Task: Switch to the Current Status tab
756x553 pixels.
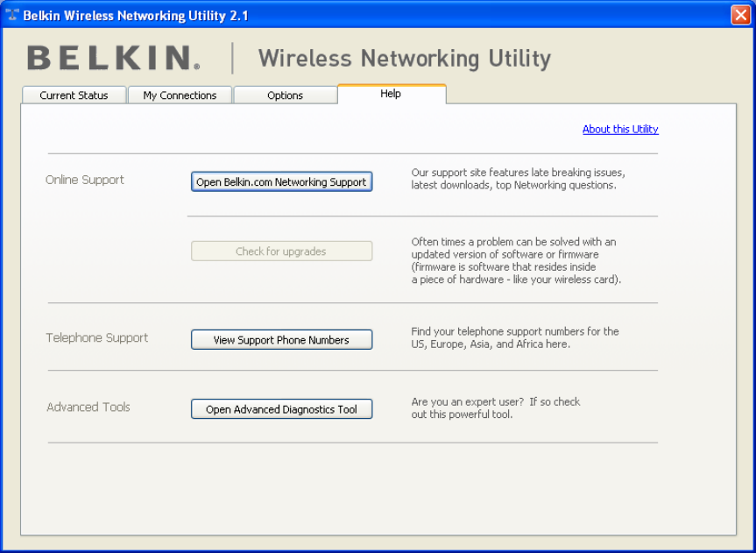Action: pos(74,95)
